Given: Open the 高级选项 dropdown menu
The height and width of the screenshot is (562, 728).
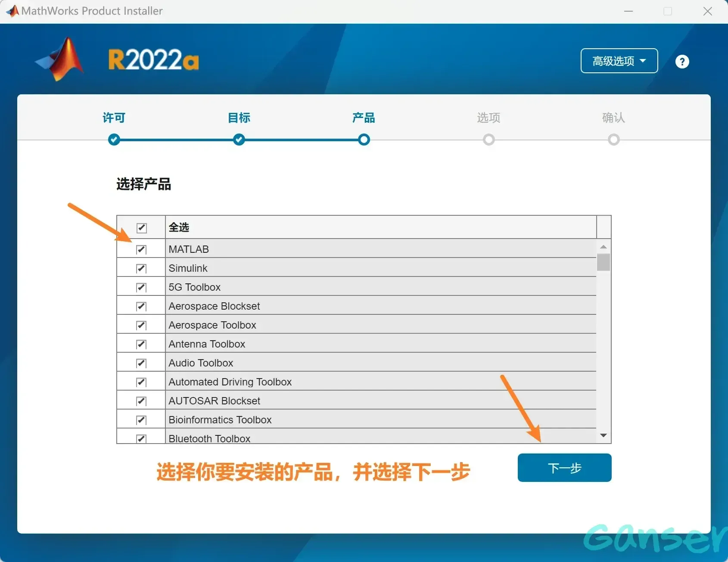Looking at the screenshot, I should [x=619, y=61].
